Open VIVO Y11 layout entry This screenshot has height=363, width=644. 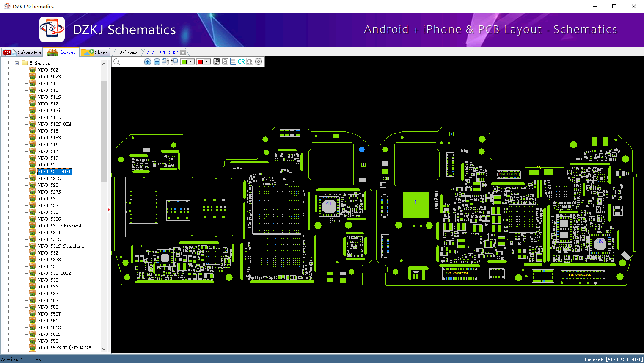48,90
